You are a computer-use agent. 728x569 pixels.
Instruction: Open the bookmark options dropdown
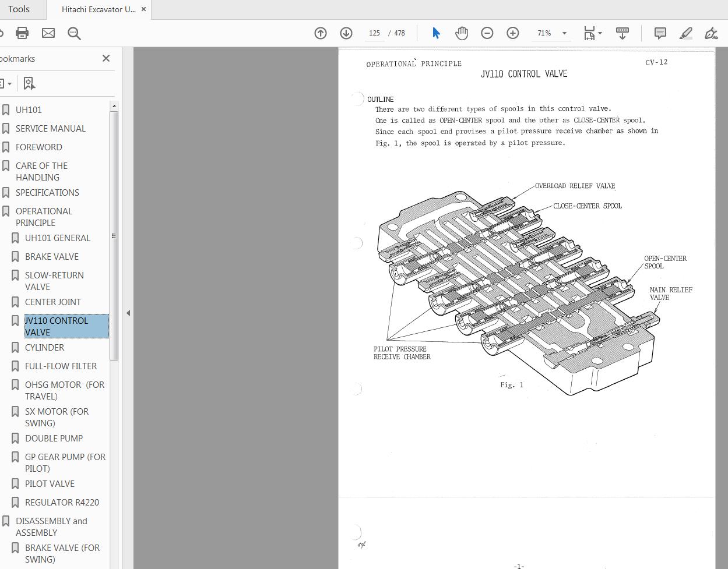click(x=8, y=83)
